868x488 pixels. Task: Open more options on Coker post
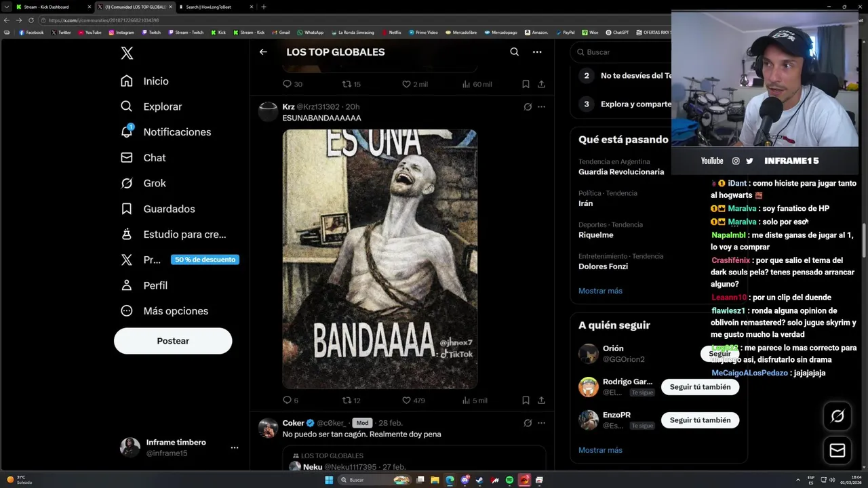click(x=541, y=423)
